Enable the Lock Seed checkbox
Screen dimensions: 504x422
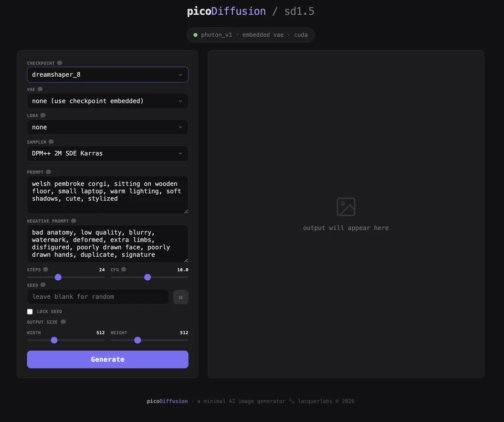tap(30, 311)
